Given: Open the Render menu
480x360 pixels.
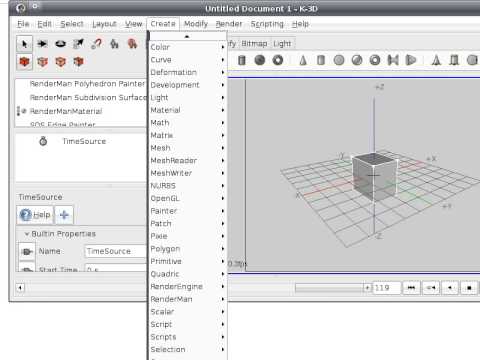Looking at the screenshot, I should pos(229,24).
